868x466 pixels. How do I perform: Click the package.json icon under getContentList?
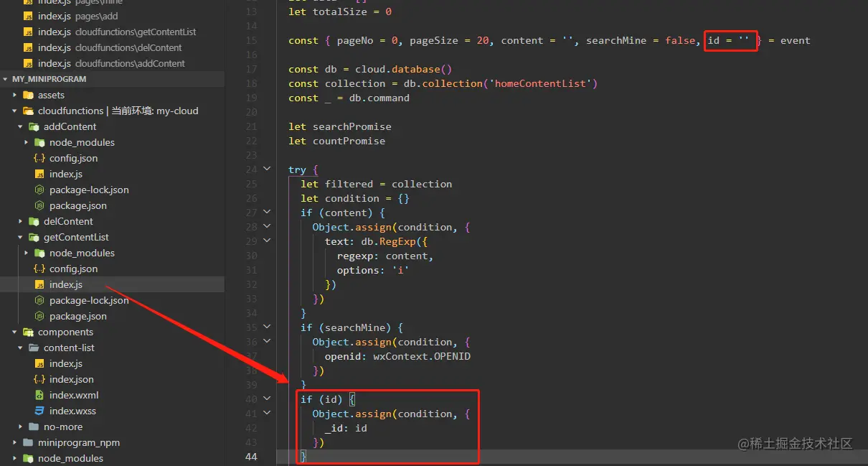pos(39,316)
